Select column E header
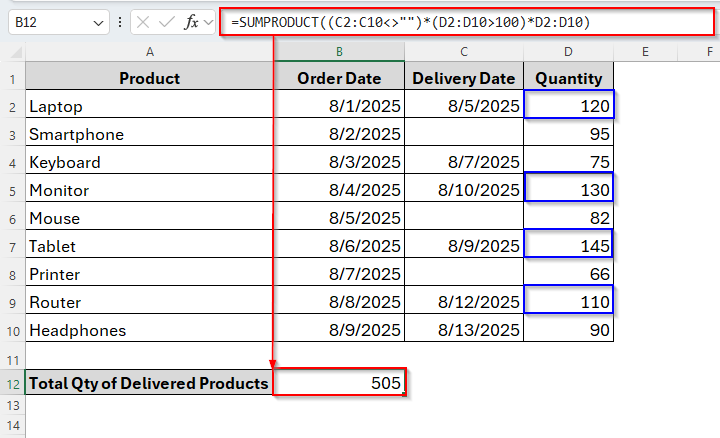720x438 pixels. (645, 51)
